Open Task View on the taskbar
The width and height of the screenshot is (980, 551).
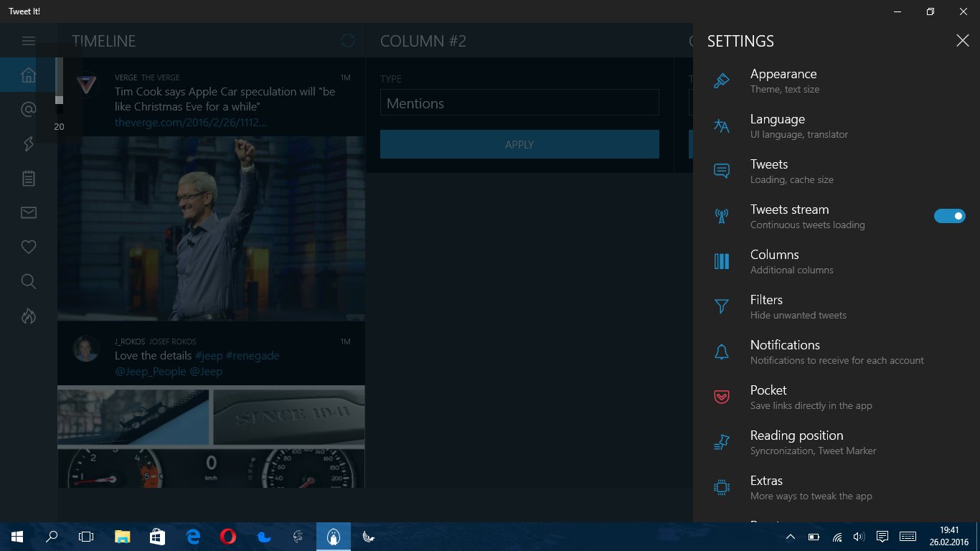click(x=86, y=537)
